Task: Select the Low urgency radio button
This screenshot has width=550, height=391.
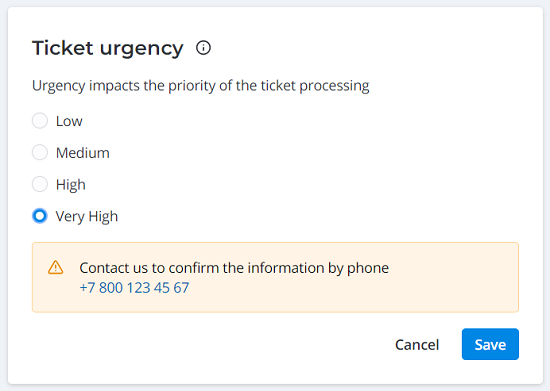Action: (40, 121)
